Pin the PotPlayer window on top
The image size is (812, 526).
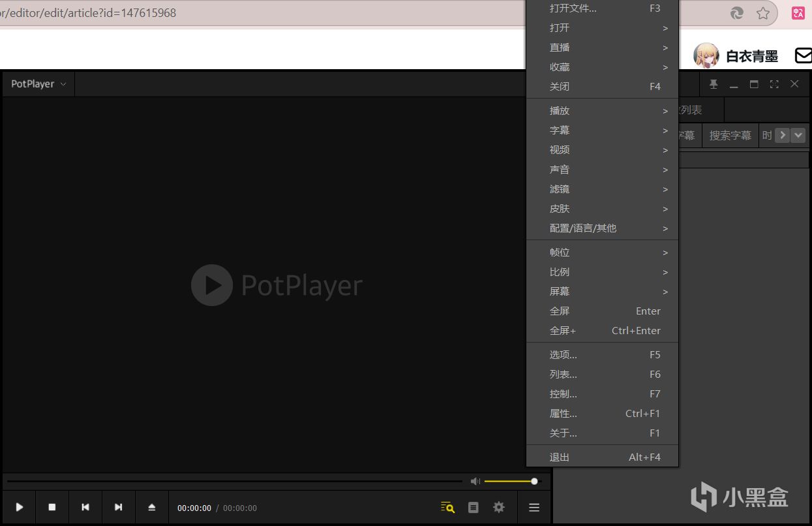click(x=714, y=84)
